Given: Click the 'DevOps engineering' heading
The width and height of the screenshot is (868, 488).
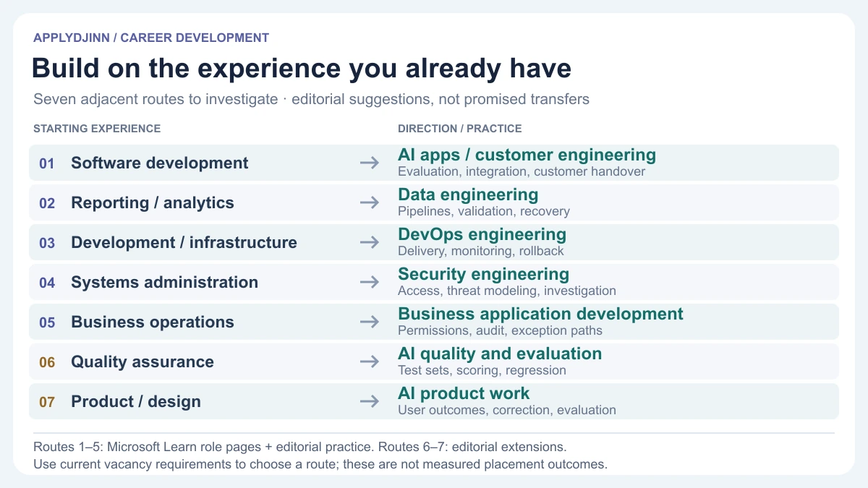Looking at the screenshot, I should pos(482,234).
